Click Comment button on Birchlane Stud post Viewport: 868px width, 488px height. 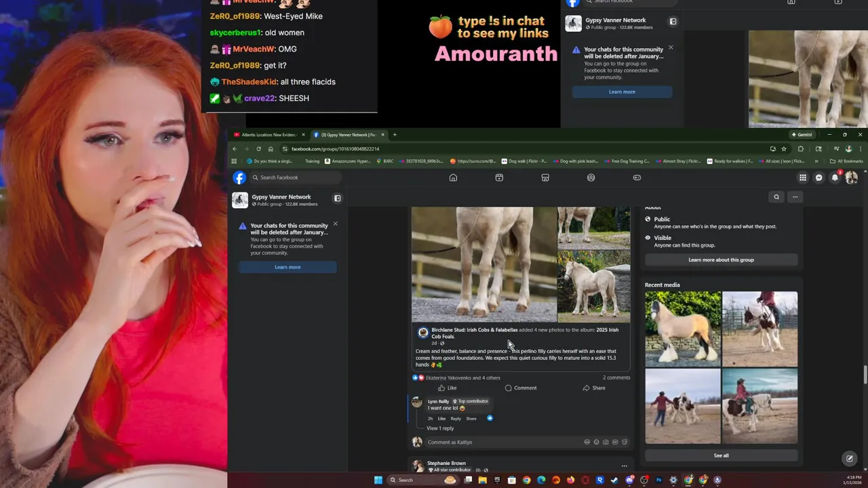coord(520,388)
